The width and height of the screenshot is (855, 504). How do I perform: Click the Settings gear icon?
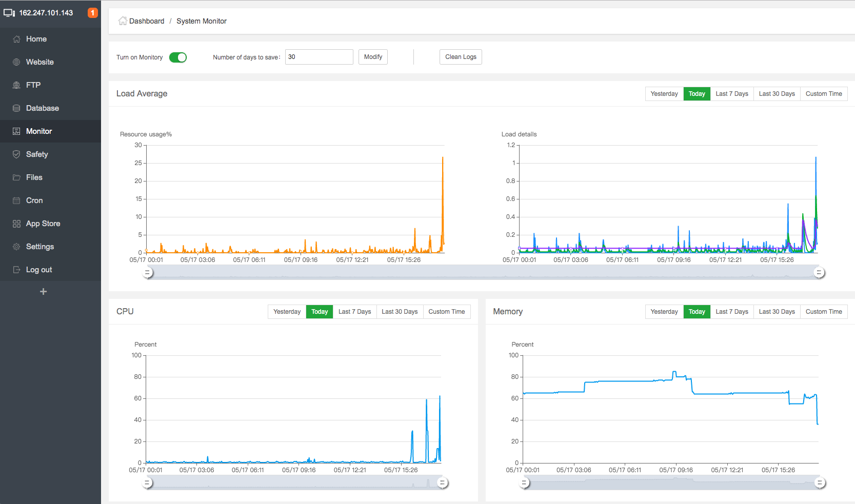click(16, 247)
